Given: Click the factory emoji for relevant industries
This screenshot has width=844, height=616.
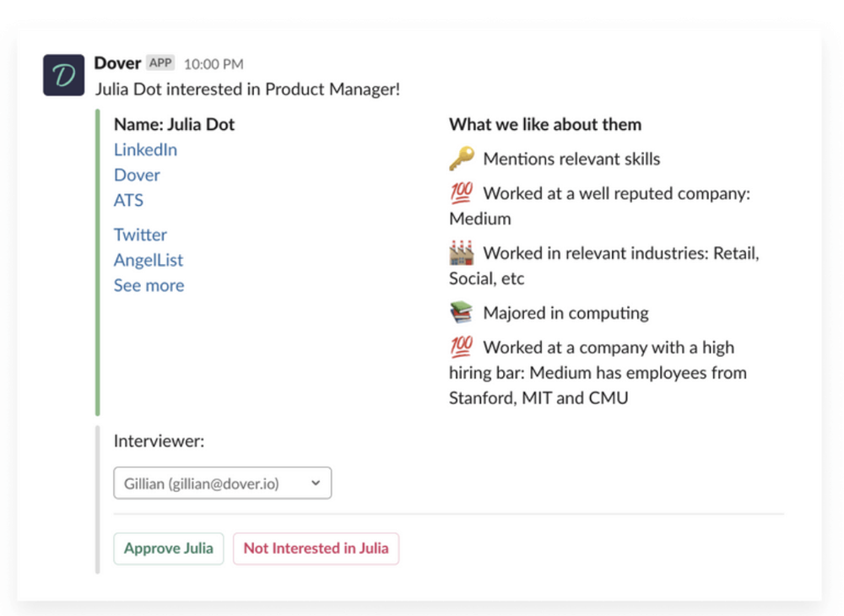Looking at the screenshot, I should point(462,253).
